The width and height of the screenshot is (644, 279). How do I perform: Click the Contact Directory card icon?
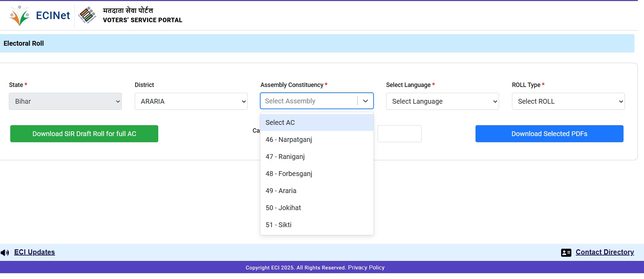566,253
